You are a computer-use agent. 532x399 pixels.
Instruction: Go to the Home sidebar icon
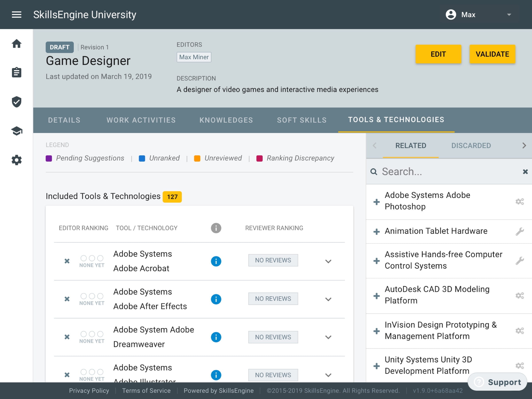[x=17, y=44]
